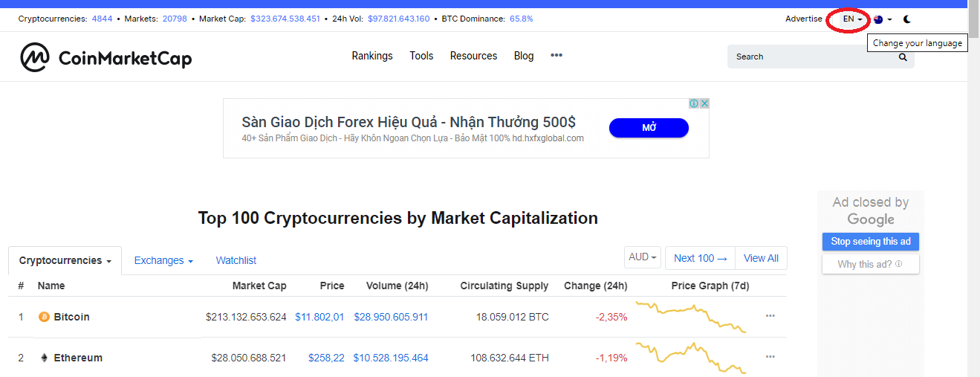Click the View All button
The height and width of the screenshot is (377, 980).
761,258
